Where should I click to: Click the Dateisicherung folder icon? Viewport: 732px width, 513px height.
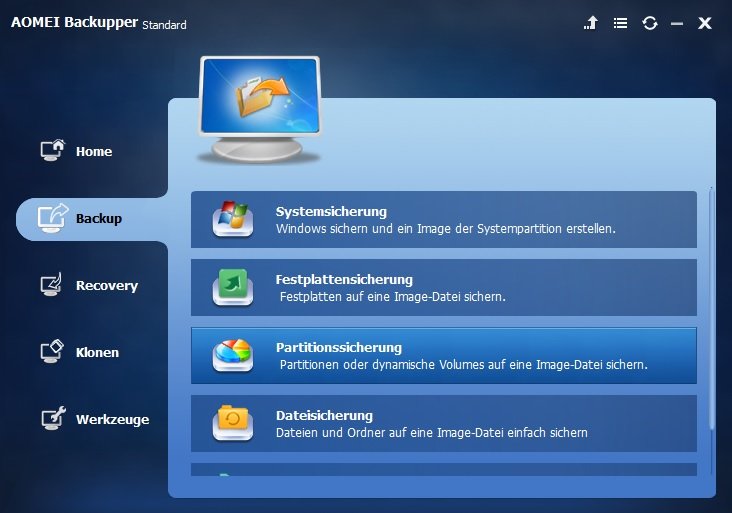pos(232,423)
